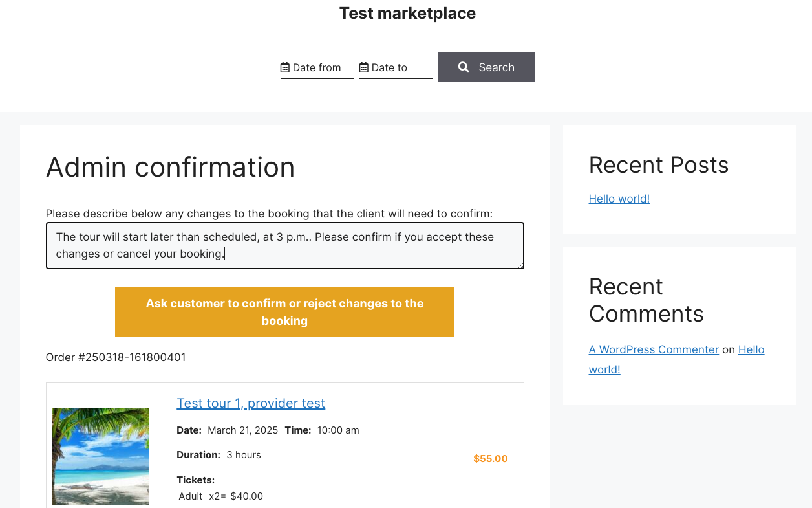Click the $55.00 tour price
The image size is (812, 508).
(491, 459)
